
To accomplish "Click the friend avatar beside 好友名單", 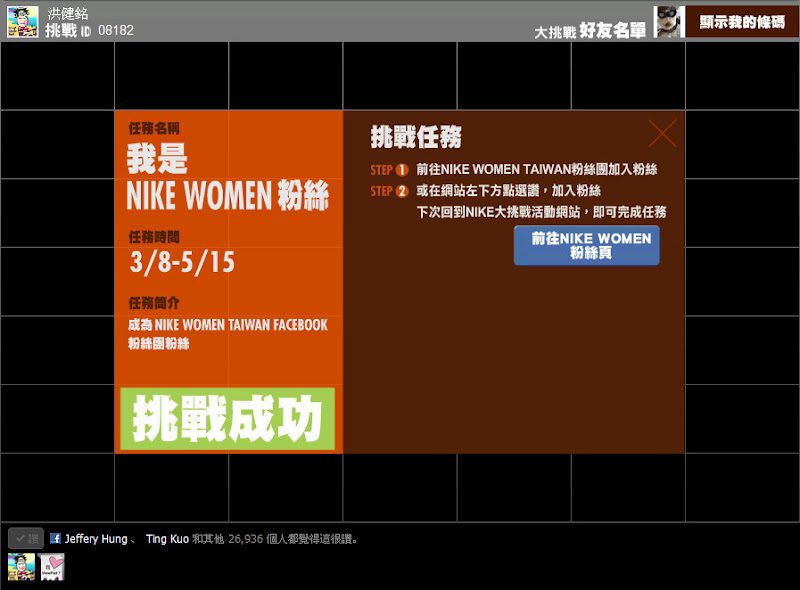I will point(668,22).
